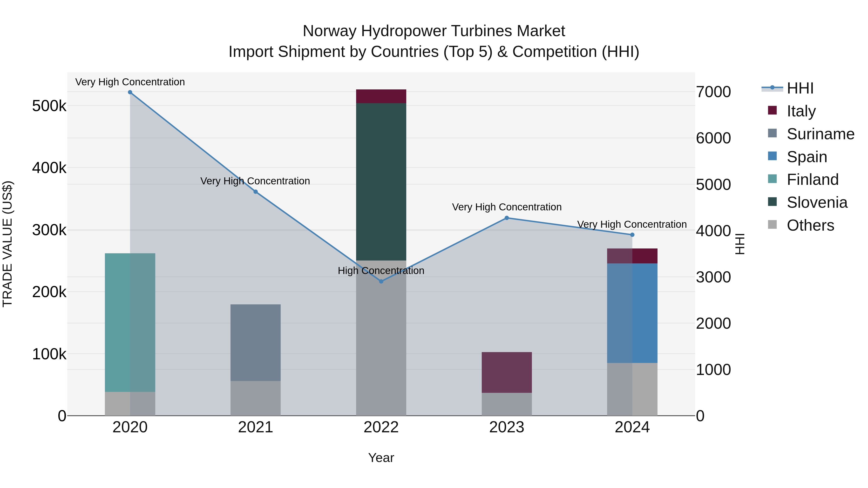Click the Spain bar segment for 2024
The image size is (868, 488).
pos(632,313)
